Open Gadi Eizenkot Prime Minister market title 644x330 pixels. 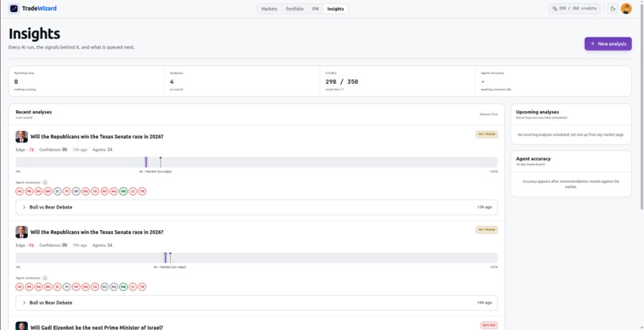(97, 327)
